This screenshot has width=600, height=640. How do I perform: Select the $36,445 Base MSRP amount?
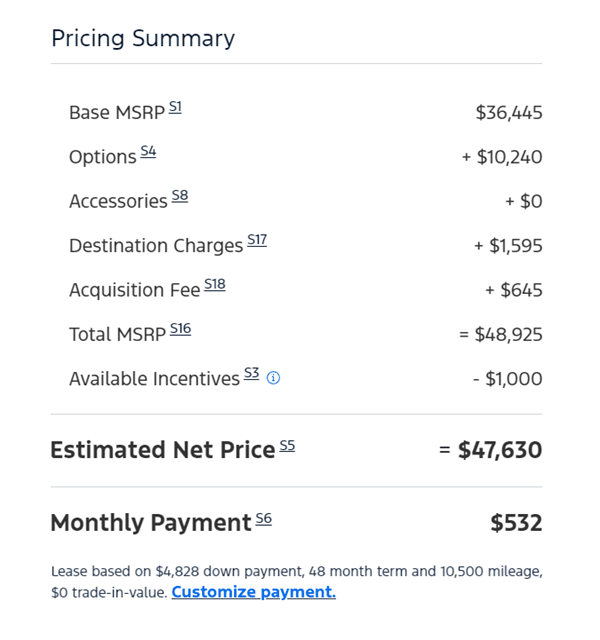pos(509,113)
